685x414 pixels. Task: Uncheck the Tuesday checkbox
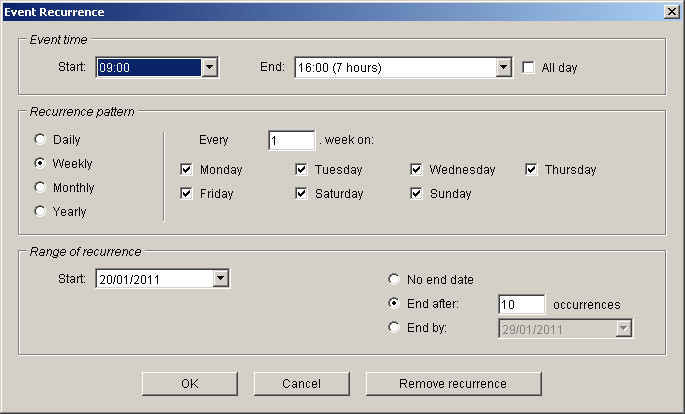tap(301, 169)
